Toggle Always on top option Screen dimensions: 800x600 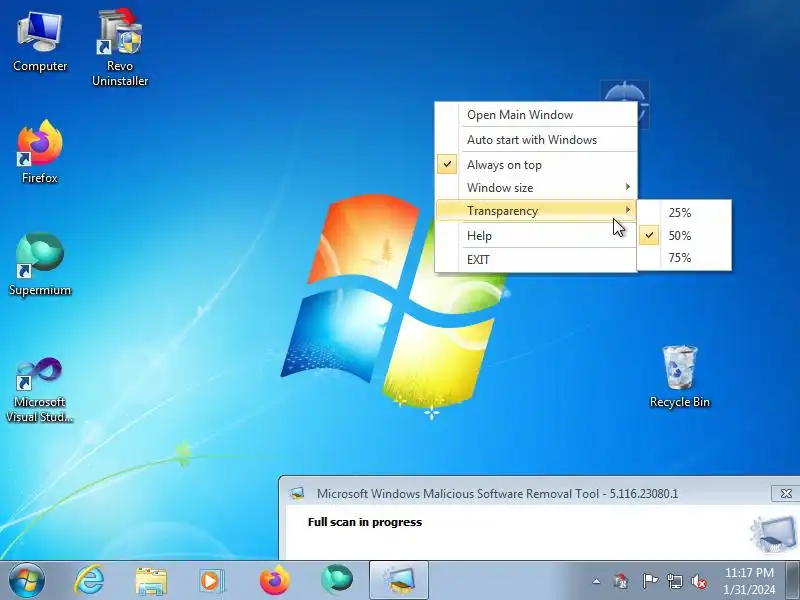pos(536,165)
